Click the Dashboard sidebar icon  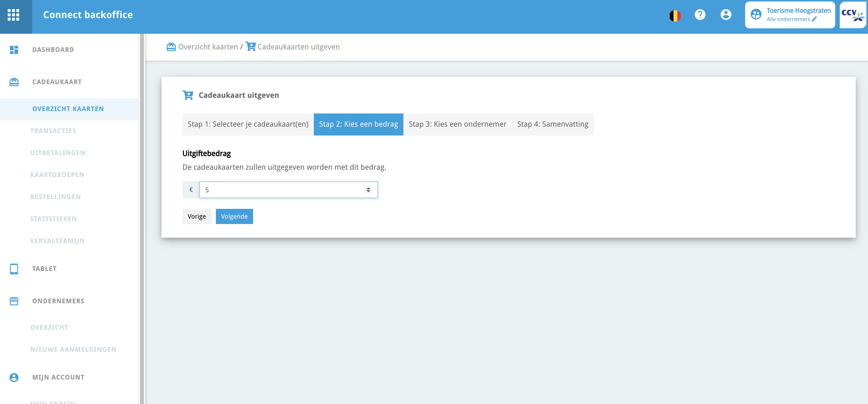point(14,50)
